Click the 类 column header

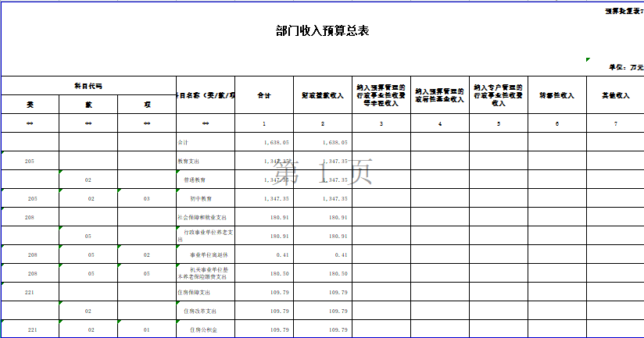coord(30,105)
